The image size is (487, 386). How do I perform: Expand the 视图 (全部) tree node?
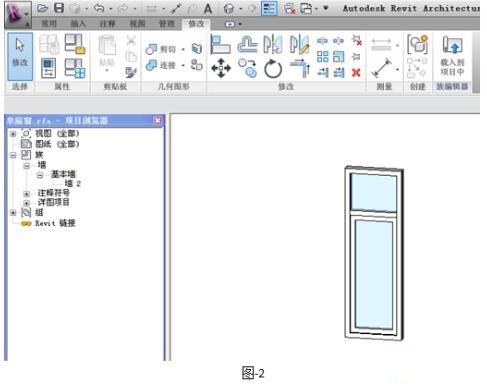[x=13, y=134]
